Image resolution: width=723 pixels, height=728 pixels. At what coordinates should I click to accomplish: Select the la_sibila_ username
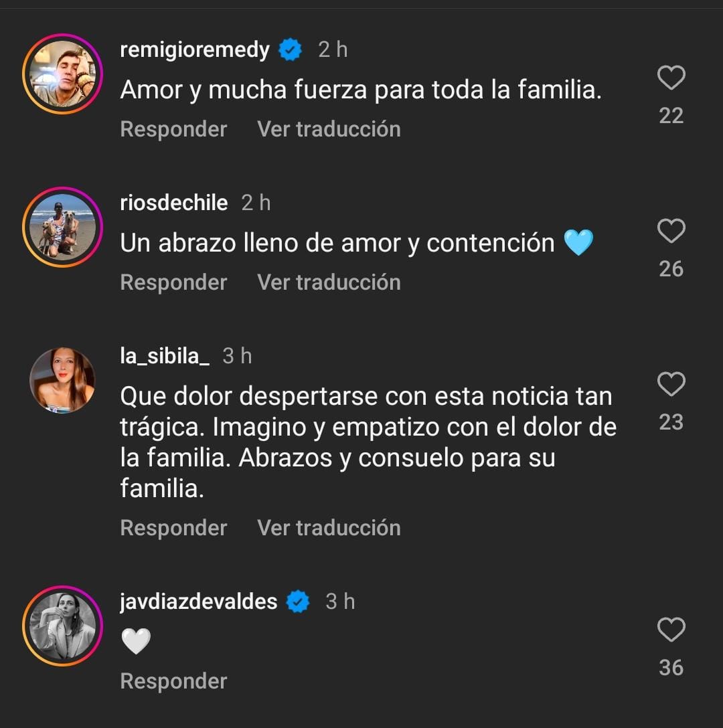pyautogui.click(x=165, y=356)
